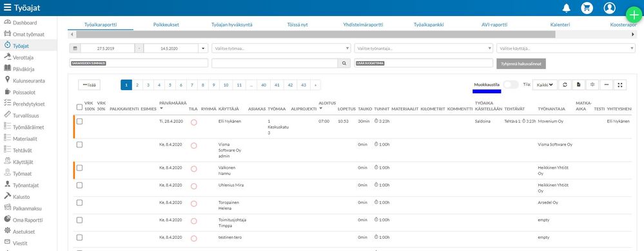Open the Tila Kaikki dropdown
The width and height of the screenshot is (644, 251).
pyautogui.click(x=545, y=85)
